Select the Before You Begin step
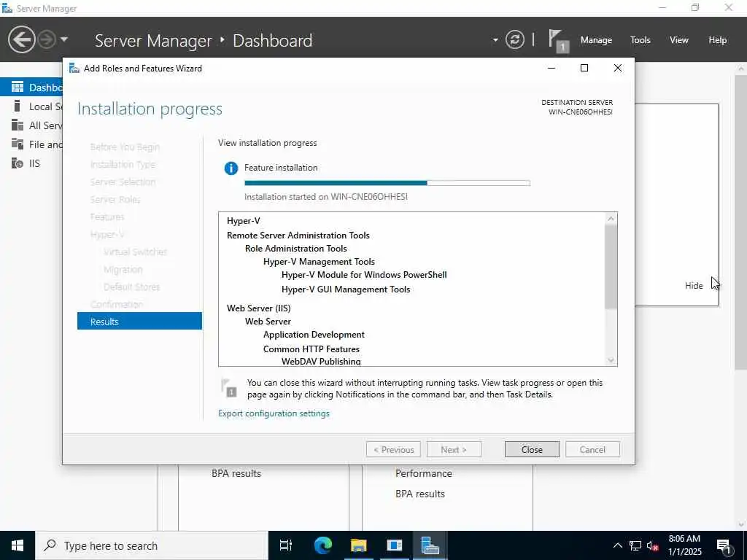The height and width of the screenshot is (560, 747). pos(125,147)
